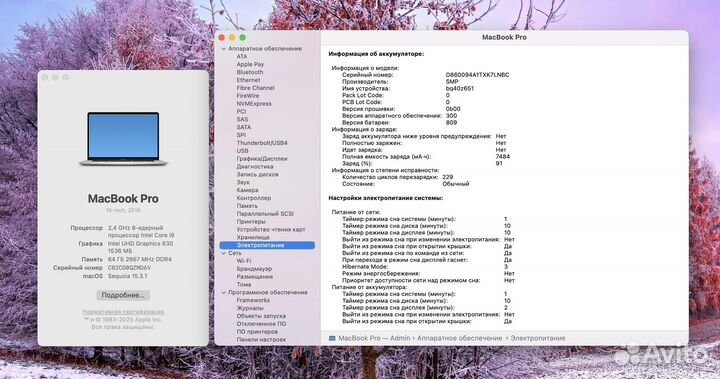720x379 pixels.
Task: Open Fibre Channel in the sidebar
Action: click(x=256, y=88)
